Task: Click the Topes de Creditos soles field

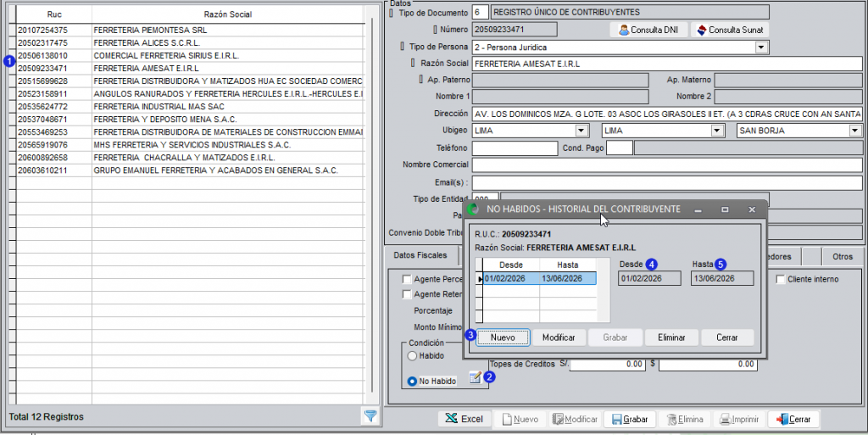Action: tap(607, 364)
